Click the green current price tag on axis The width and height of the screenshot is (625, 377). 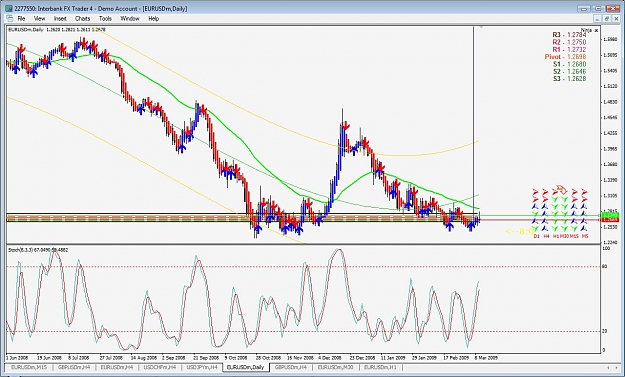609,216
